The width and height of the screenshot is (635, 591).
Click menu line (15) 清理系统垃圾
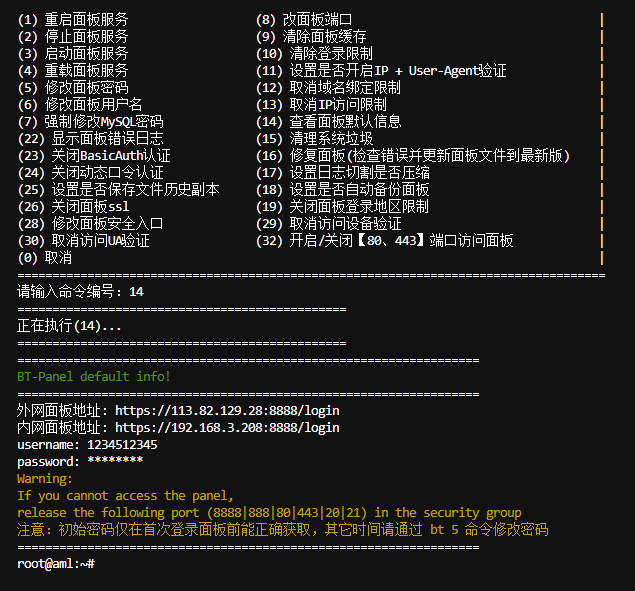(x=314, y=139)
